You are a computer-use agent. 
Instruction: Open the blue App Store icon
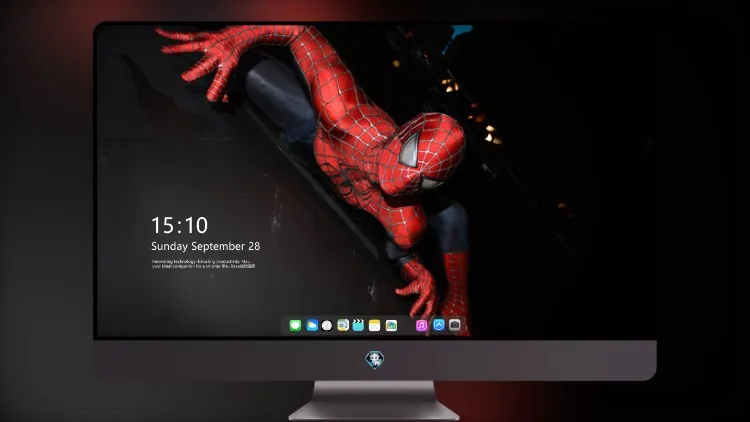click(439, 325)
